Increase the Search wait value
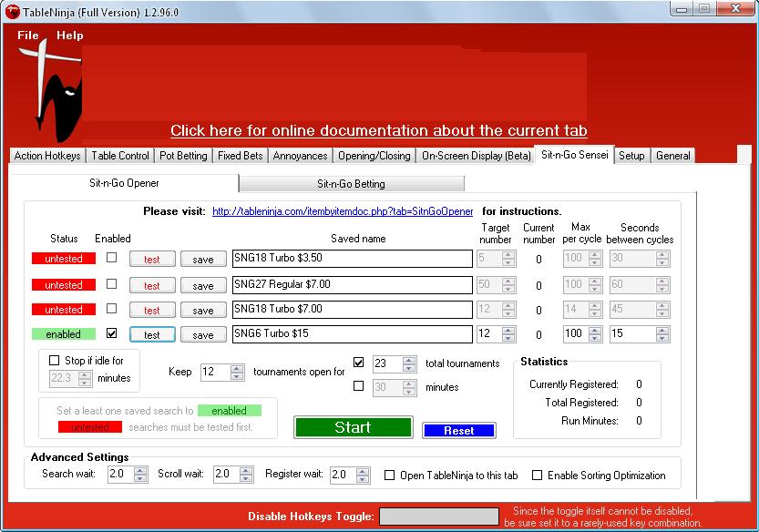The image size is (759, 532). [140, 471]
